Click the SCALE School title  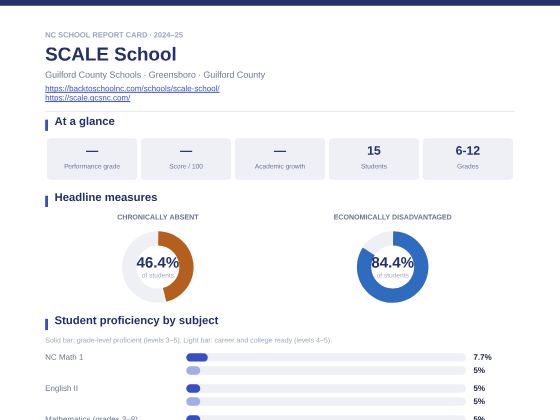point(111,54)
